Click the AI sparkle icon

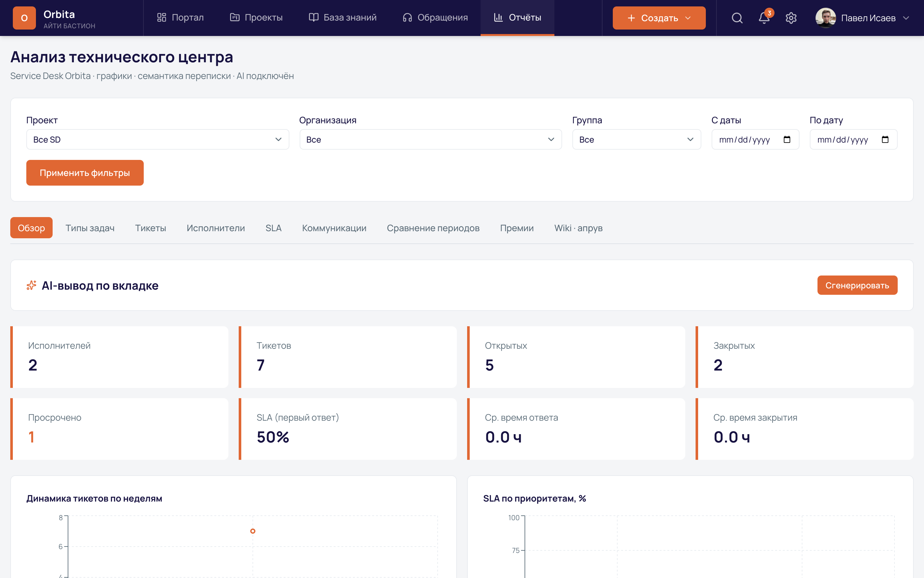click(x=31, y=285)
